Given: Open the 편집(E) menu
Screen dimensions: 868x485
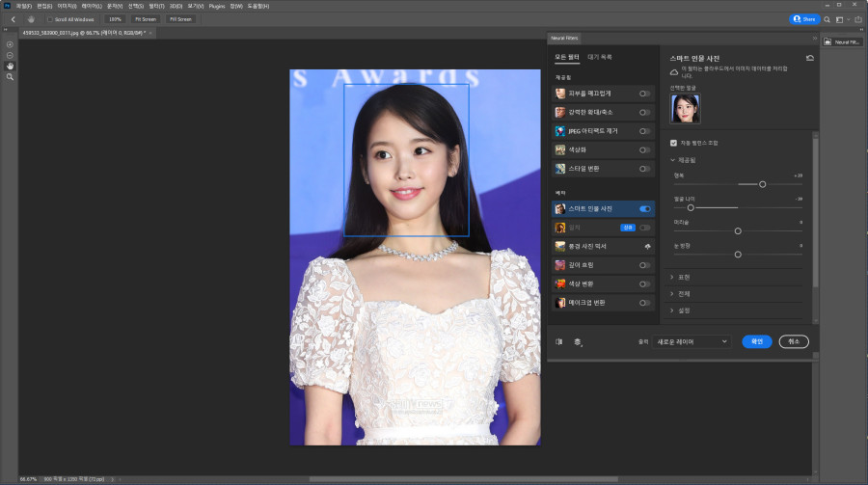Looking at the screenshot, I should [x=44, y=6].
